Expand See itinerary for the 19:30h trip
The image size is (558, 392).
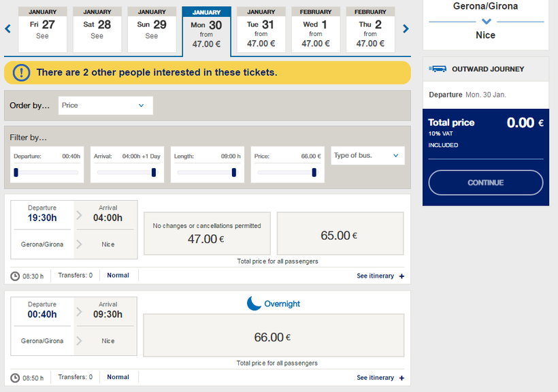pos(380,276)
